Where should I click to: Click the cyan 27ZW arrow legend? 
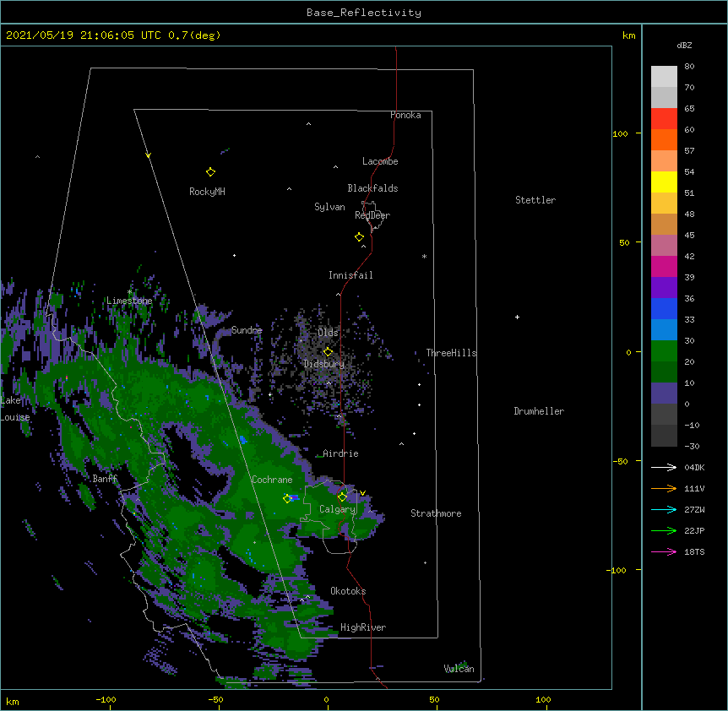[x=664, y=509]
